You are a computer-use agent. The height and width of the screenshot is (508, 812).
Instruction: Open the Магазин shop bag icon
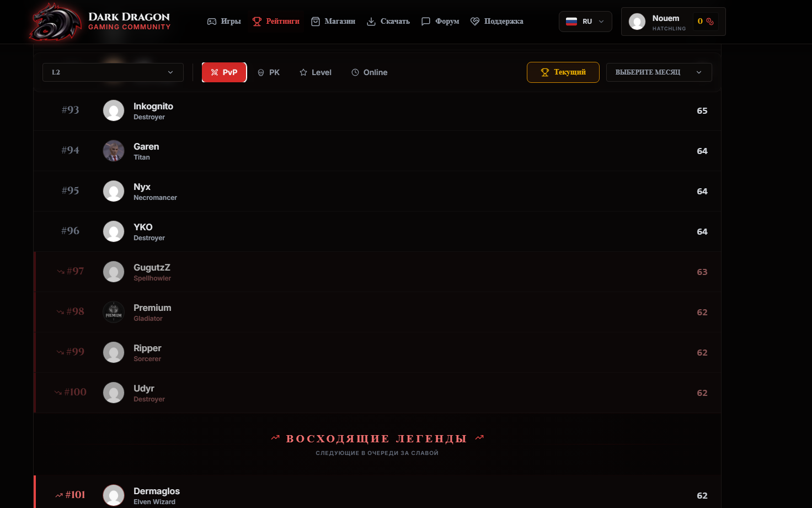point(316,22)
